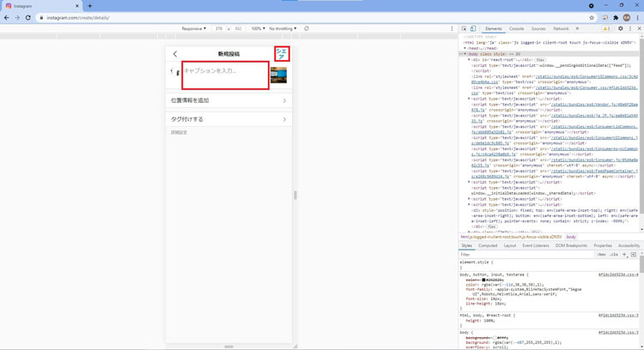Toggle the .cls class editor button
This screenshot has height=350, width=644.
[614, 255]
